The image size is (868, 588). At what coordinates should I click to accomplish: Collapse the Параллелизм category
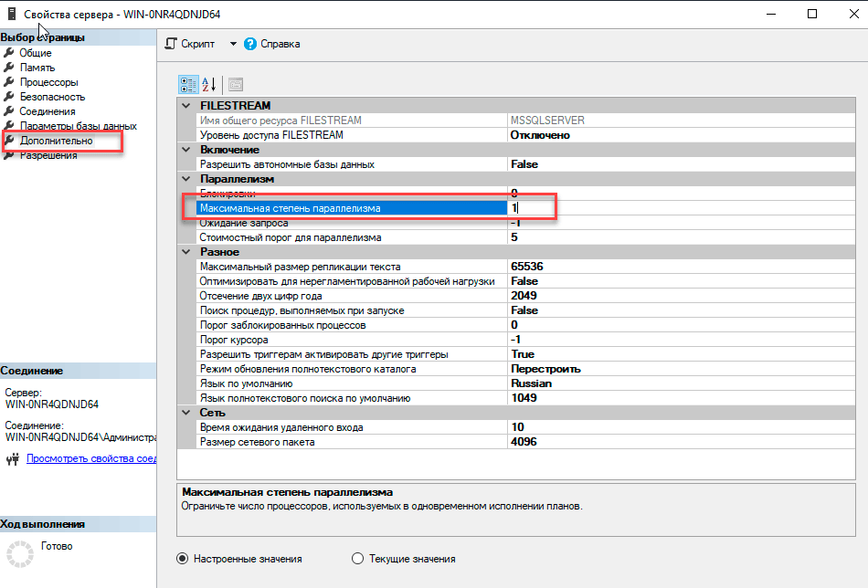(187, 179)
